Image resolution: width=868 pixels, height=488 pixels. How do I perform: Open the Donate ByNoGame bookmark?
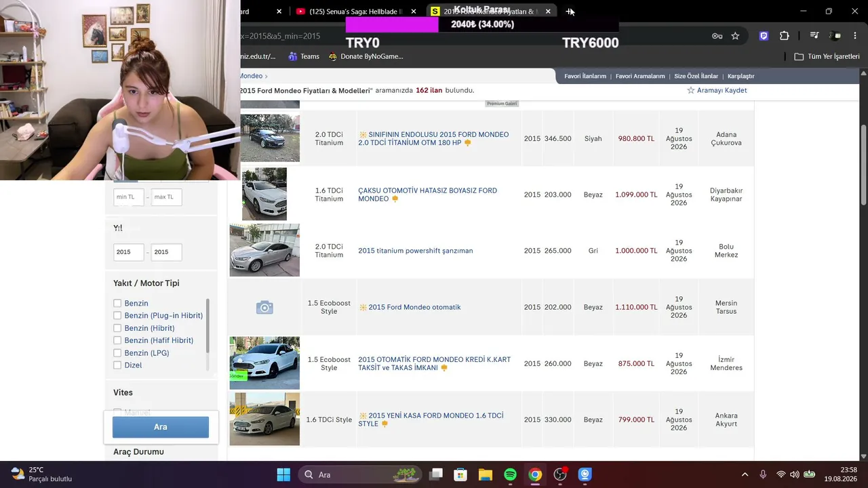point(366,56)
